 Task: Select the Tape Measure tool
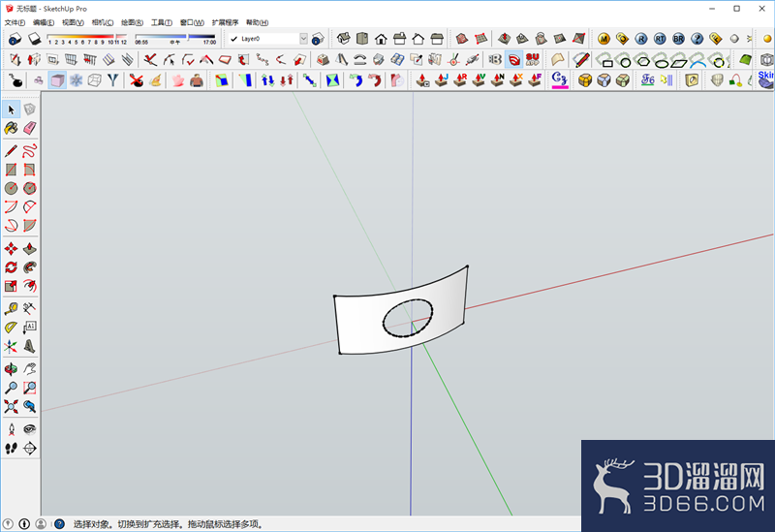11,308
